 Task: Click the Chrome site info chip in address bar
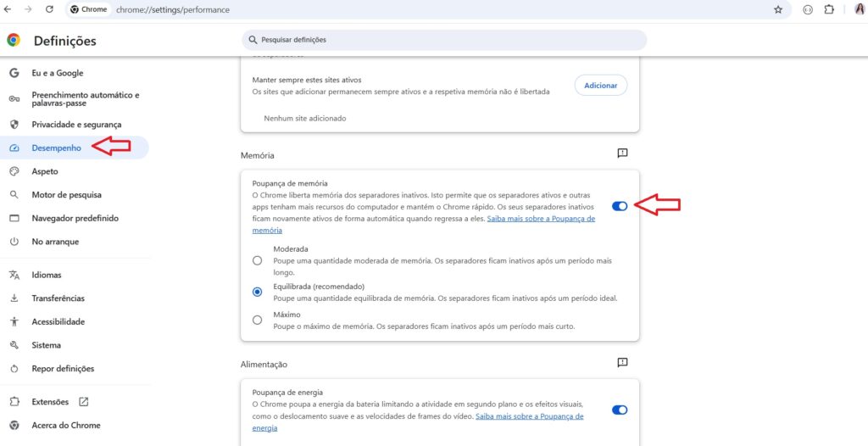click(x=89, y=9)
